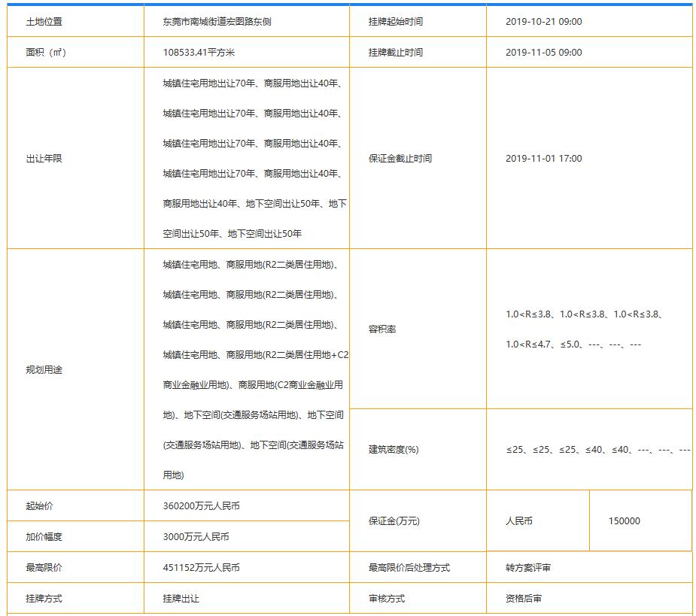Click the value 资格后审
696x616 pixels.
click(524, 598)
